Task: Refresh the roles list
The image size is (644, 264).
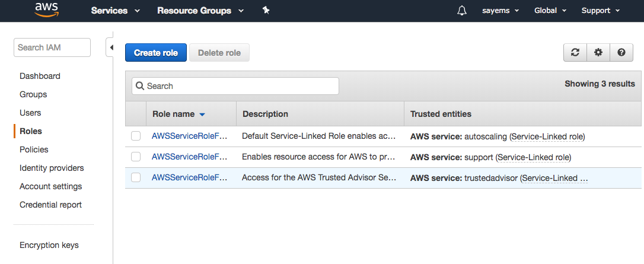Action: 575,53
